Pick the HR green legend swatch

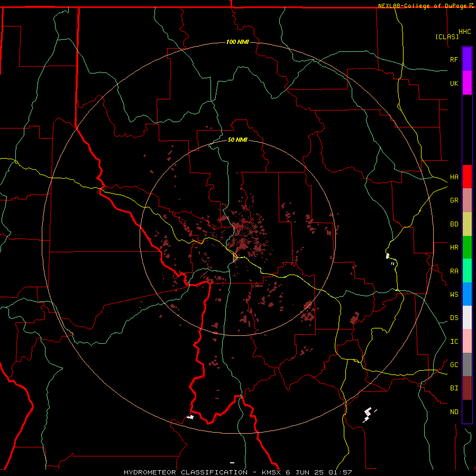pyautogui.click(x=467, y=248)
